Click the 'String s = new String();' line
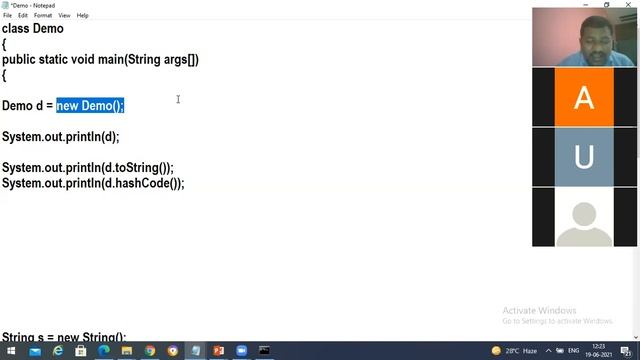The height and width of the screenshot is (360, 640). (64, 337)
